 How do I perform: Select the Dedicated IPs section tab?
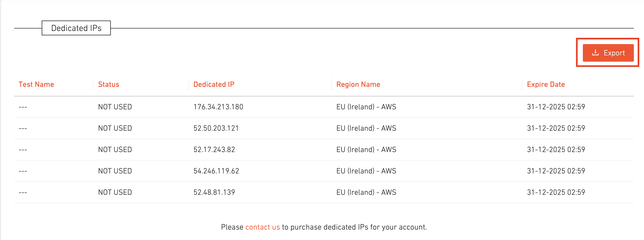pyautogui.click(x=76, y=28)
